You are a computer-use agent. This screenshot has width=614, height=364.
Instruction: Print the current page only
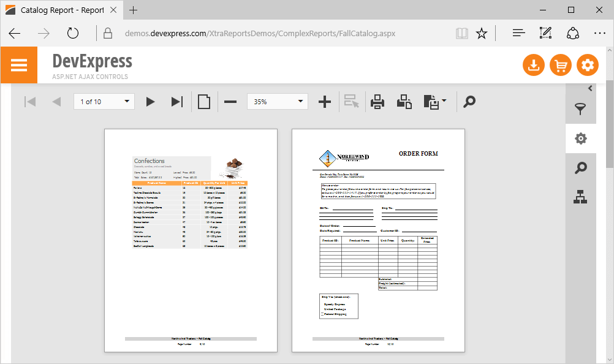(x=404, y=102)
